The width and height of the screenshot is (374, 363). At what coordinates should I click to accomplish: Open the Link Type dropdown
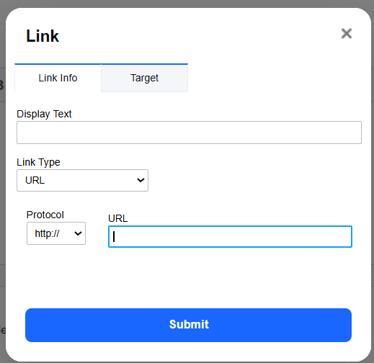[82, 180]
